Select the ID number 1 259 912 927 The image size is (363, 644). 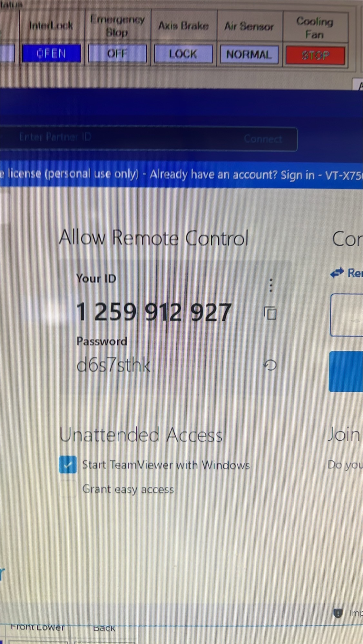pyautogui.click(x=154, y=312)
